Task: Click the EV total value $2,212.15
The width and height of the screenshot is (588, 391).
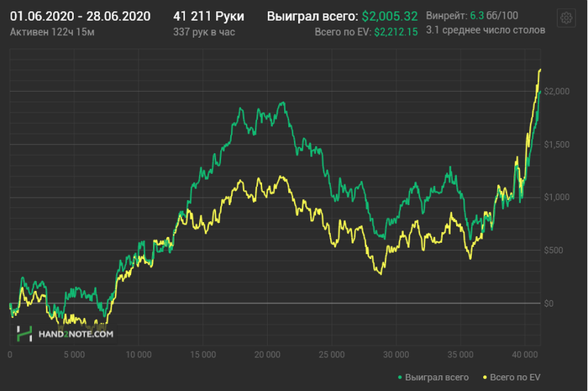Action: coord(396,32)
